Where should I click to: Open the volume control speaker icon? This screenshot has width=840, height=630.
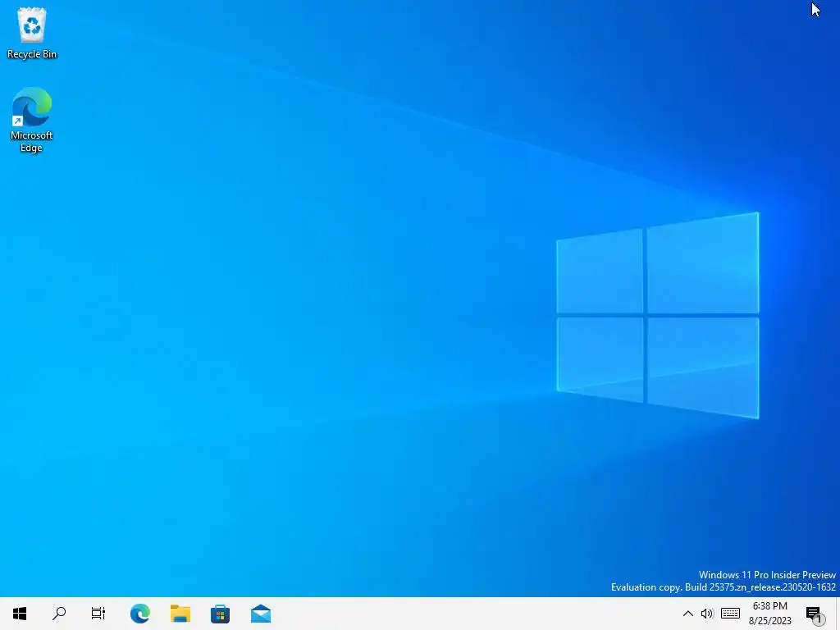click(x=707, y=614)
